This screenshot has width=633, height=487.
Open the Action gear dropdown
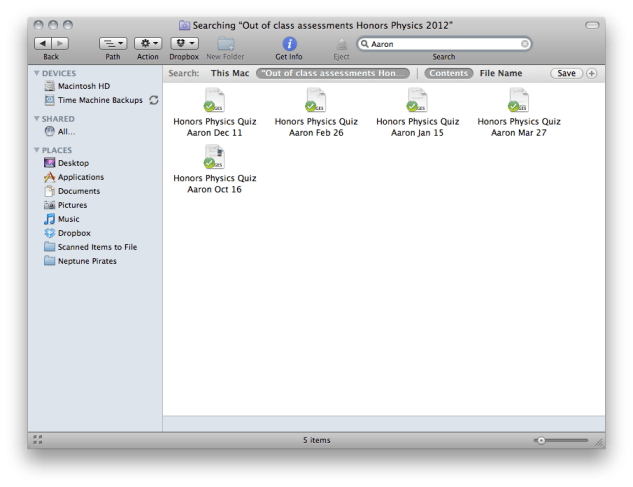coord(148,44)
